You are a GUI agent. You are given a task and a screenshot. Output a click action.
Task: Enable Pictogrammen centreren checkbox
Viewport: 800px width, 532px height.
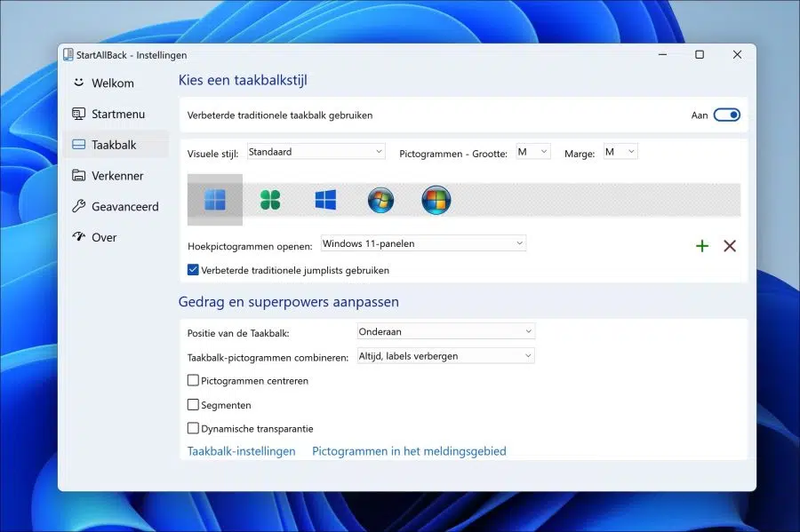pos(193,381)
